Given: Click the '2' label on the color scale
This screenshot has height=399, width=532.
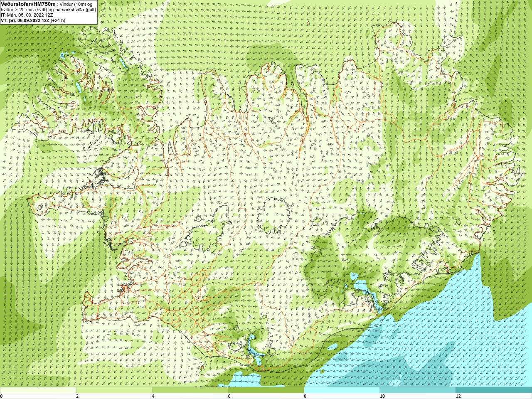Looking at the screenshot, I should coord(77,396).
